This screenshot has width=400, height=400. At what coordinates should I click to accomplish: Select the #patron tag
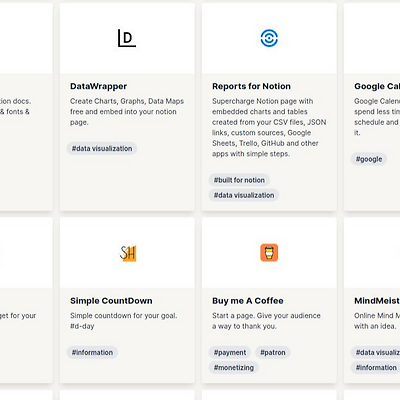[273, 352]
